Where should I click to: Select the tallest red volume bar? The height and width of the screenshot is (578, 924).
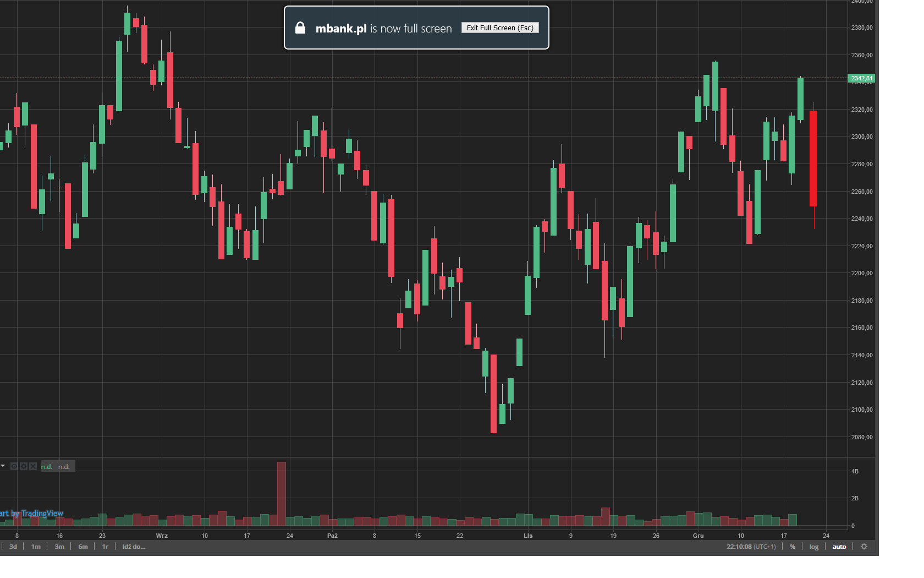click(282, 494)
